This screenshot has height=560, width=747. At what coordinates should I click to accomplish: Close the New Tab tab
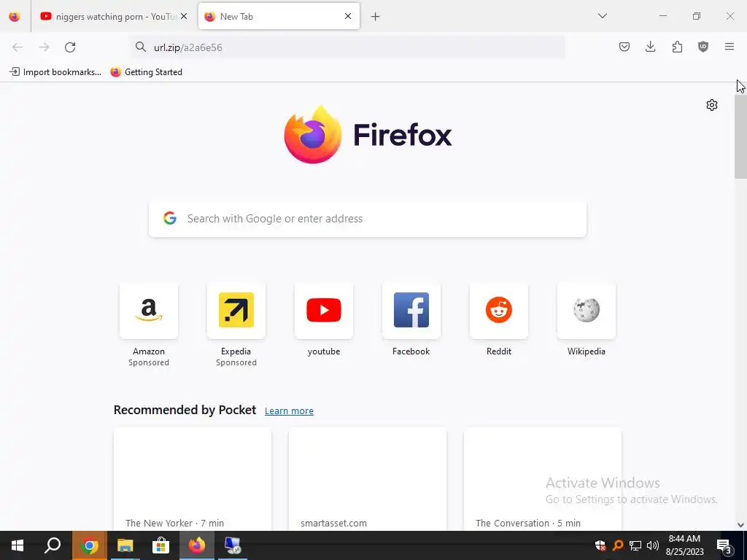[348, 16]
